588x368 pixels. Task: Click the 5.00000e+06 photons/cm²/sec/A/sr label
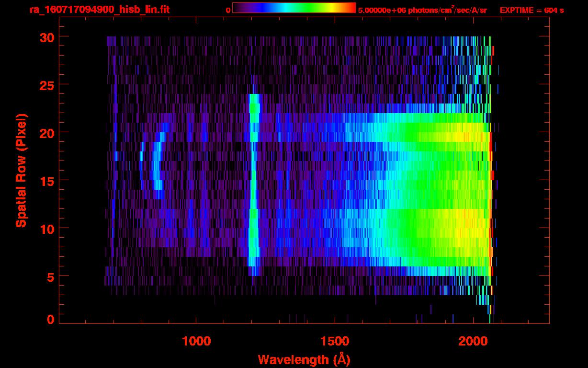coord(422,10)
